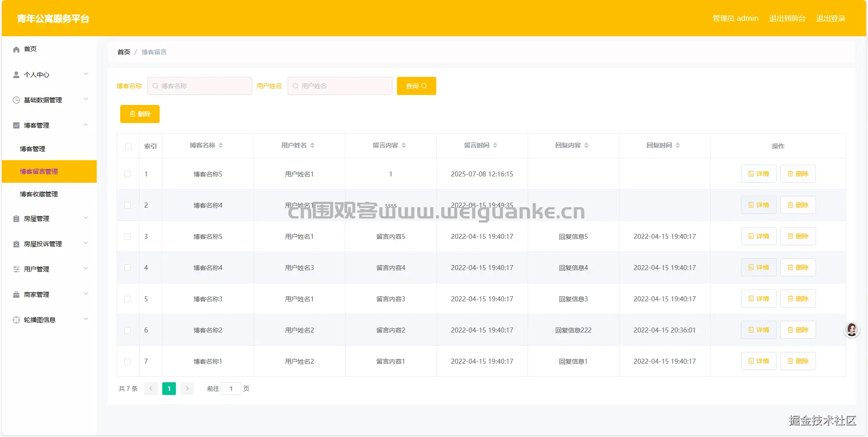This screenshot has height=437, width=868.
Task: Expand the 房屋投诉管理 menu chevron
Action: pos(86,243)
